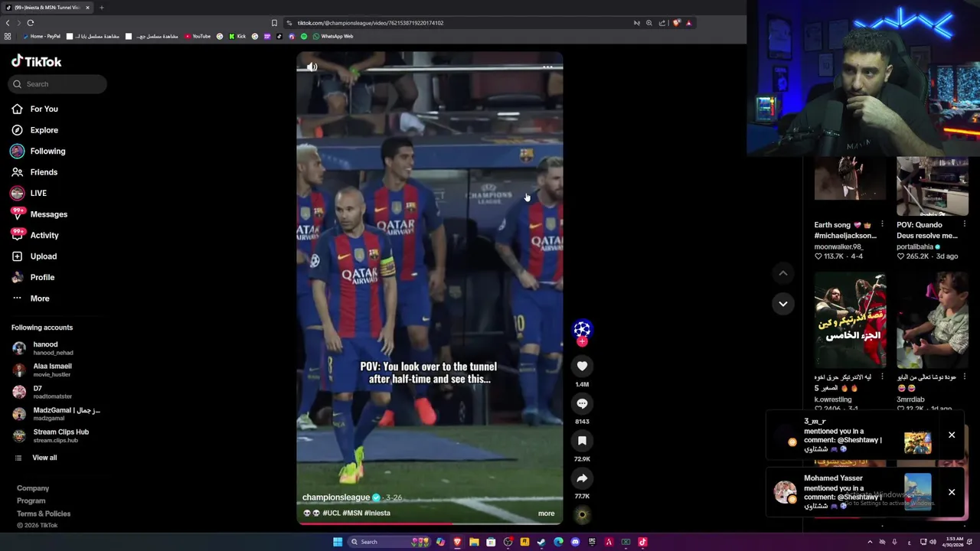Focus the TikTok search field

(58, 84)
